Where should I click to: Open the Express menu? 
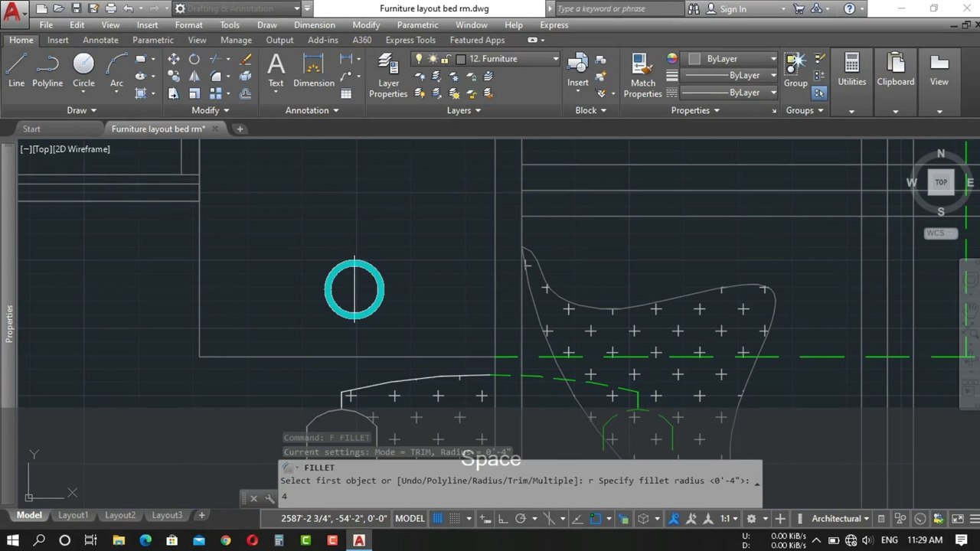(x=554, y=24)
